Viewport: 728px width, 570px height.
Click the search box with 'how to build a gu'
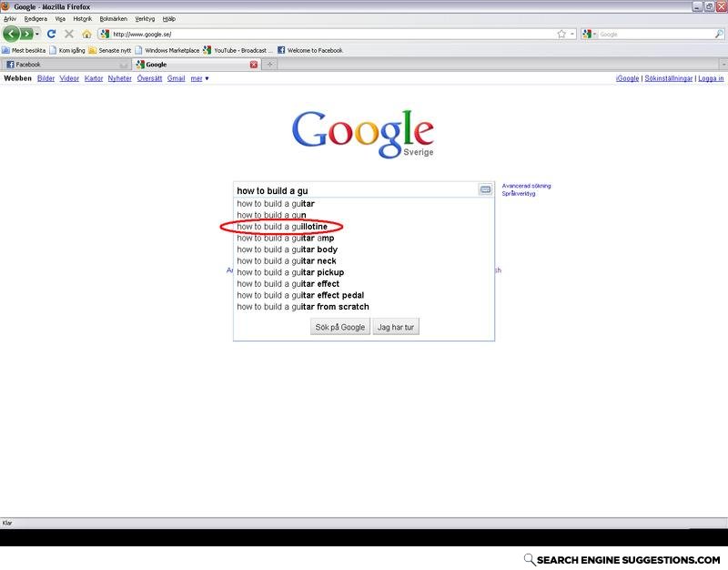point(357,190)
